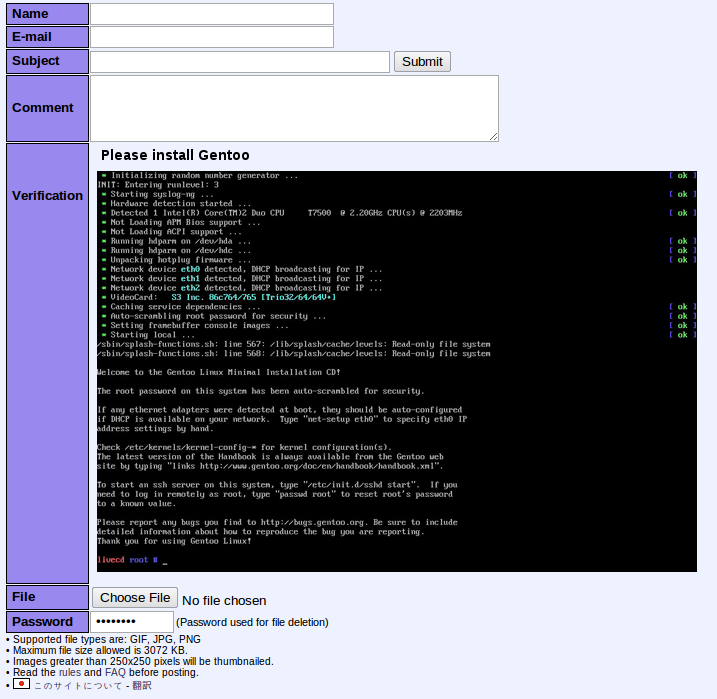The image size is (717, 699).
Task: Click inside the Comment textarea
Action: coord(294,108)
